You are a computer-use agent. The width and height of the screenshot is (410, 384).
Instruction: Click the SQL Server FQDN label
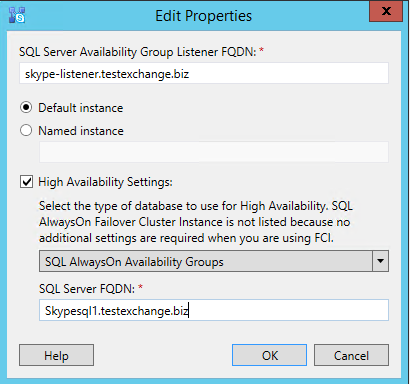[x=91, y=288]
